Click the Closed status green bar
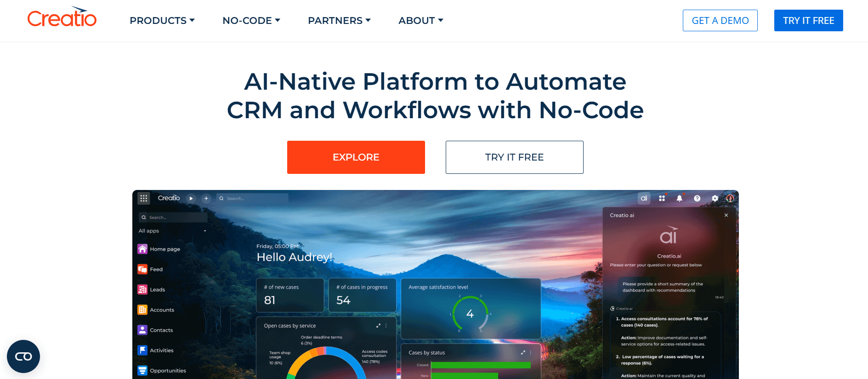This screenshot has height=379, width=868. pyautogui.click(x=481, y=365)
